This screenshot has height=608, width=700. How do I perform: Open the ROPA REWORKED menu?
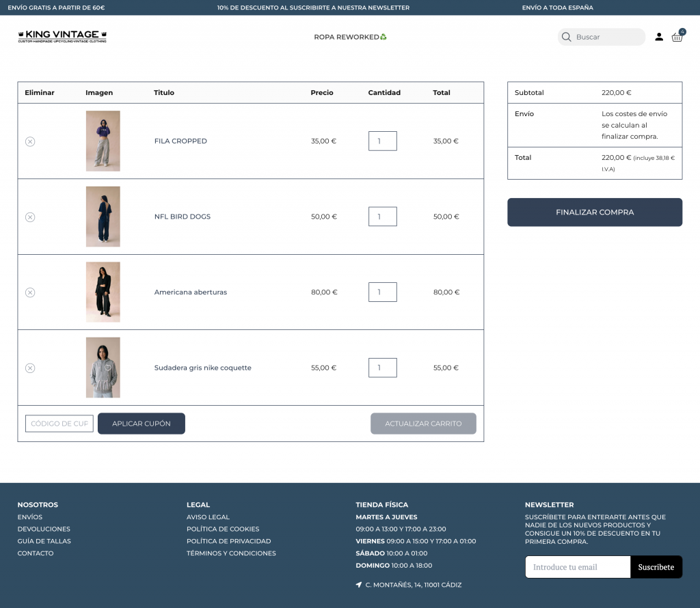tap(350, 37)
